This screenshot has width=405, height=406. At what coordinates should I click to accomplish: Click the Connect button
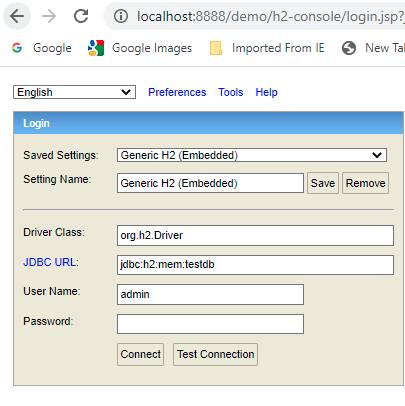pyautogui.click(x=140, y=354)
